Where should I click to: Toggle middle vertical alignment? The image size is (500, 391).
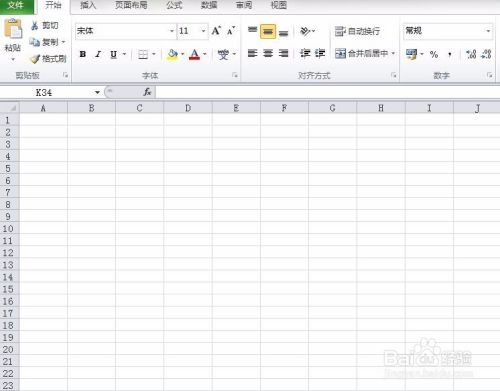click(x=268, y=31)
